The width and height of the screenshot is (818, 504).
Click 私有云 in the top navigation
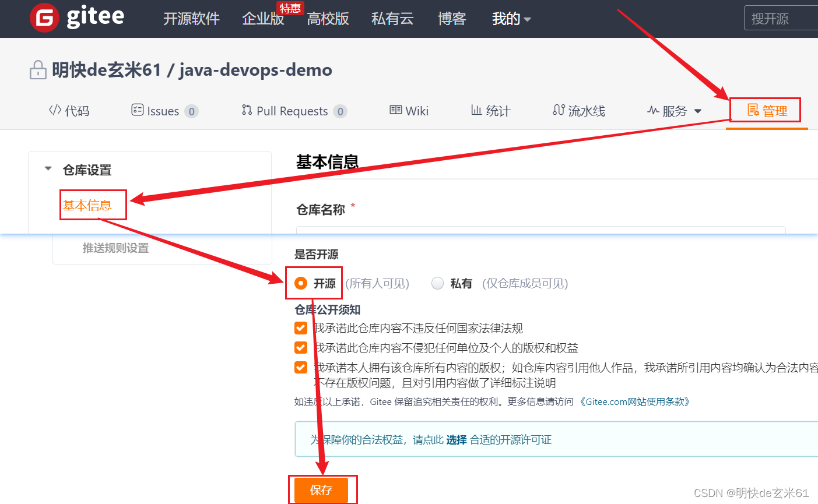392,19
